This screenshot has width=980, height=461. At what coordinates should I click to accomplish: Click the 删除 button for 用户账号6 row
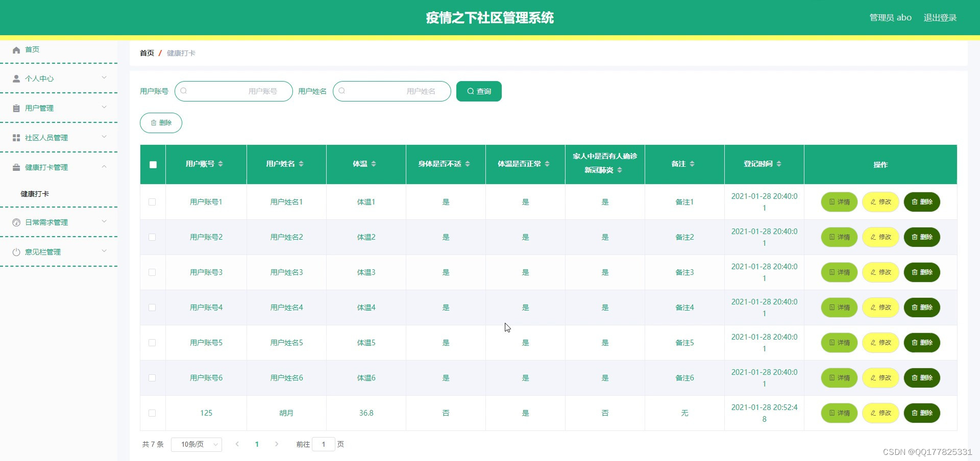tap(922, 378)
